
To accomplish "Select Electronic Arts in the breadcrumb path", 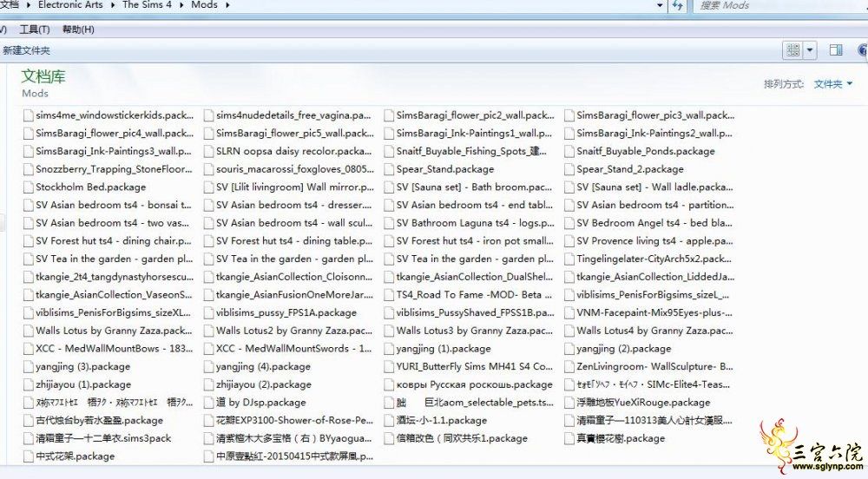I will (70, 5).
